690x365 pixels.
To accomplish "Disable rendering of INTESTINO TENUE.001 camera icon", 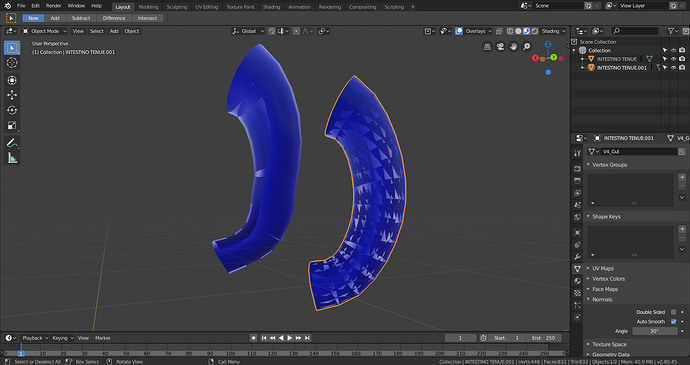I will pos(682,68).
